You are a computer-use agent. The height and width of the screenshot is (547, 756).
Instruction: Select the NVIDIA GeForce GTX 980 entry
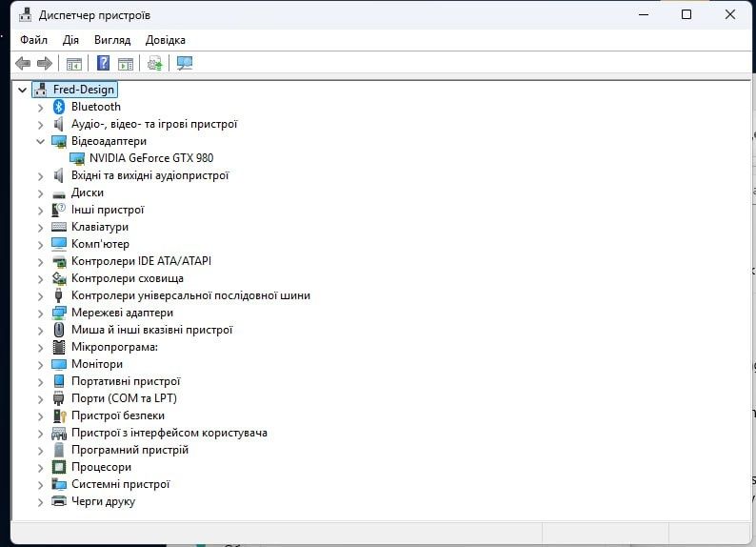151,158
